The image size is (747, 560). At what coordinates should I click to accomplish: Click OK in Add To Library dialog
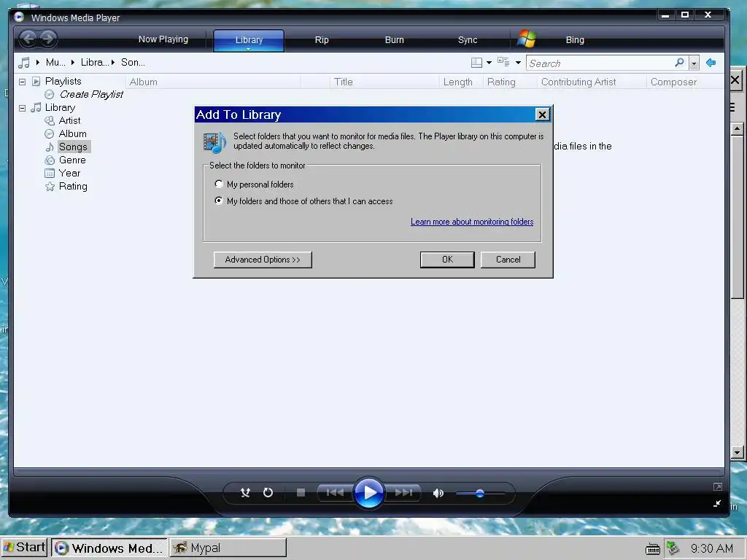(x=447, y=260)
